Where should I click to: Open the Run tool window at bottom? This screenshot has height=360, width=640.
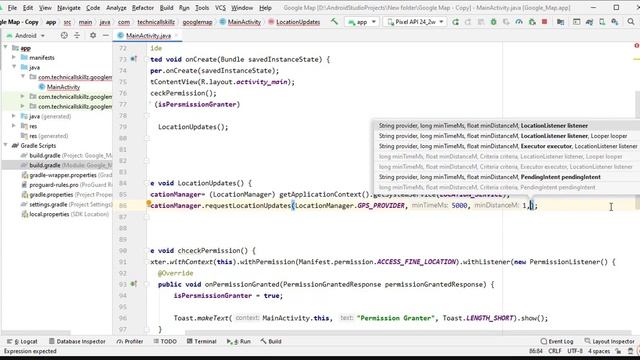coord(239,341)
